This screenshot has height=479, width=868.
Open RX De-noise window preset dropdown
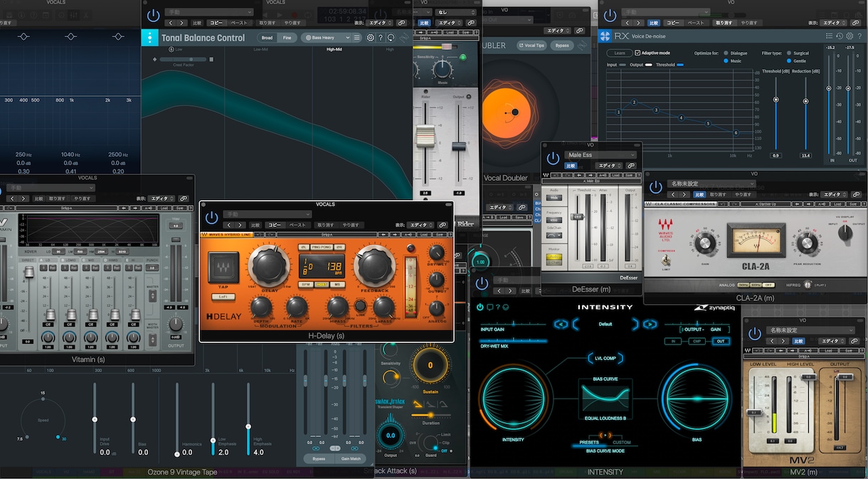tap(665, 12)
